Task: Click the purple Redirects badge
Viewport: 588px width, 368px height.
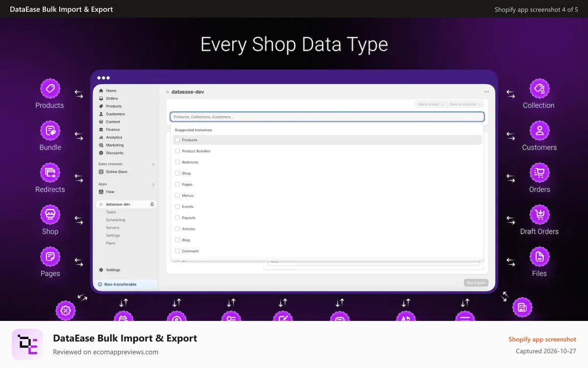Action: tap(50, 173)
